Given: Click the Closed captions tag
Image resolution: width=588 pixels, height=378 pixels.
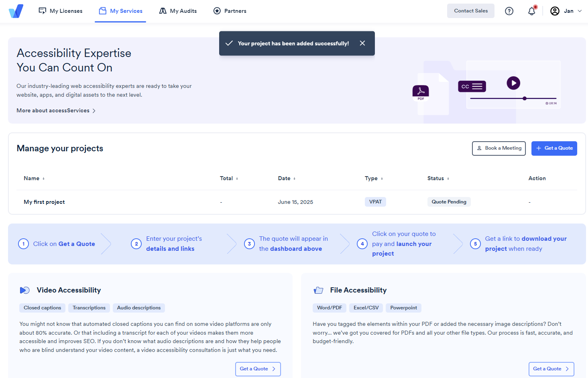Looking at the screenshot, I should tap(43, 308).
